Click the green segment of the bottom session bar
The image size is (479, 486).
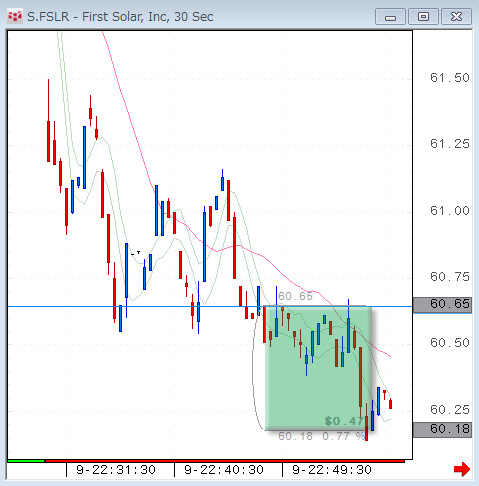click(x=26, y=461)
